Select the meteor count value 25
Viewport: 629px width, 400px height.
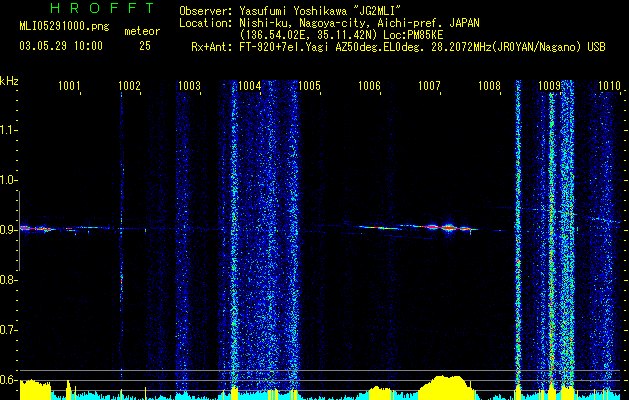(x=145, y=46)
